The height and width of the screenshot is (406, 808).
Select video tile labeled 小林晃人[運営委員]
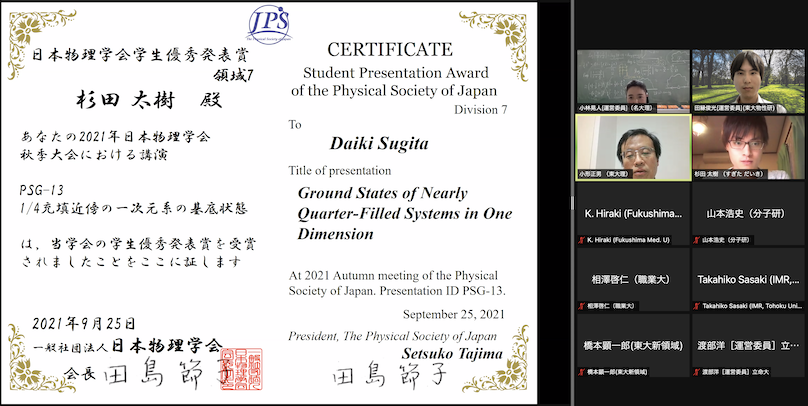[x=633, y=81]
